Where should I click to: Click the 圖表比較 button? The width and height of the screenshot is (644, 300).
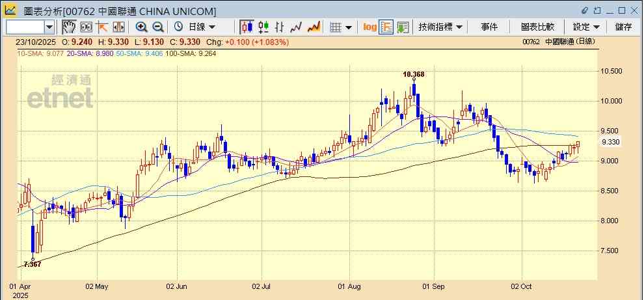pyautogui.click(x=537, y=27)
